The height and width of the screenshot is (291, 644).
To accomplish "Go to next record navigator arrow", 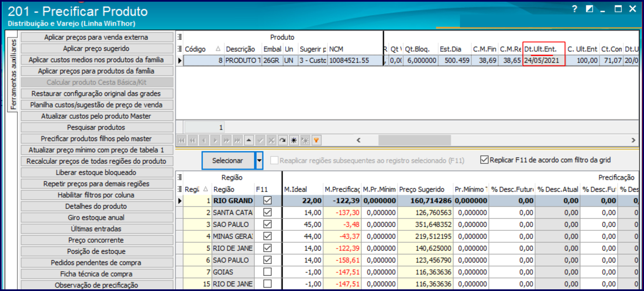I will click(x=216, y=140).
